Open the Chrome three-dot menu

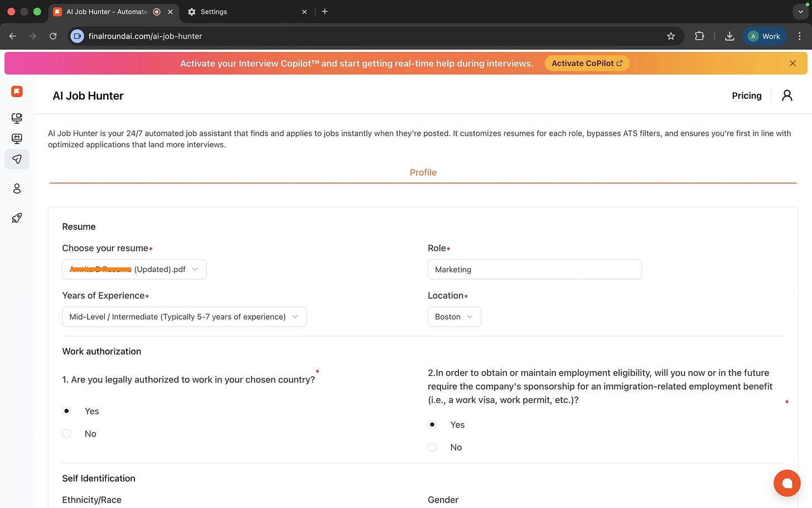800,36
